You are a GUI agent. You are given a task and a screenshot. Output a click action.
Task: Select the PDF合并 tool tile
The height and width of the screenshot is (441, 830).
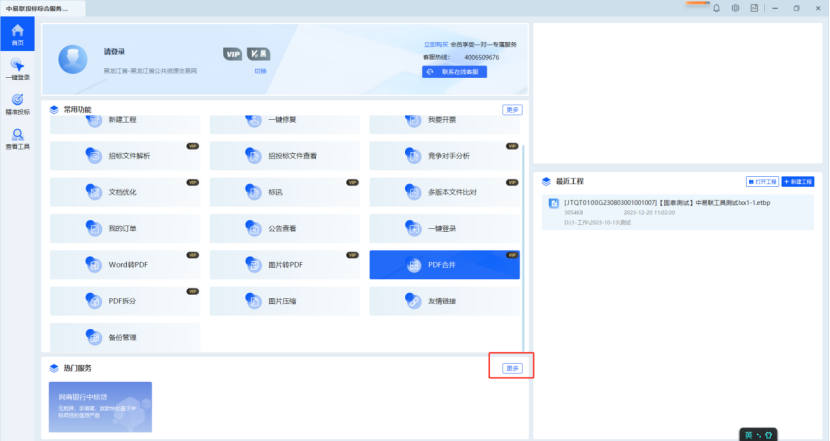tap(444, 264)
